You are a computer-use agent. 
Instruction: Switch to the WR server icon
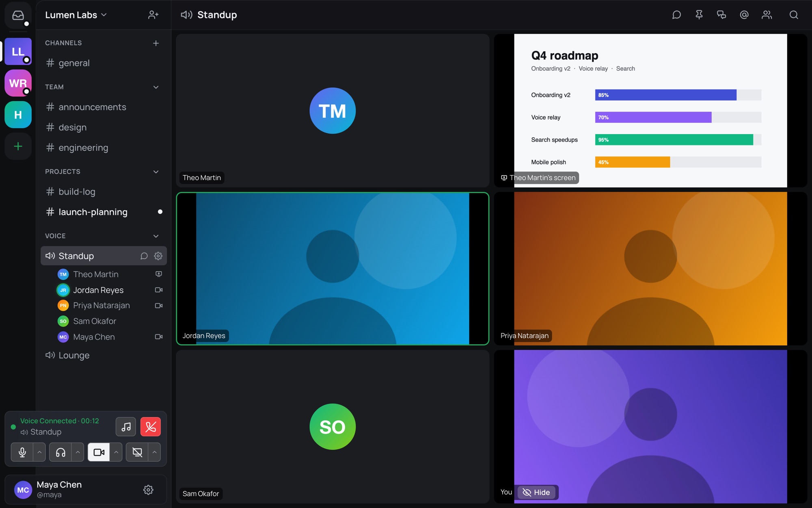click(x=18, y=83)
